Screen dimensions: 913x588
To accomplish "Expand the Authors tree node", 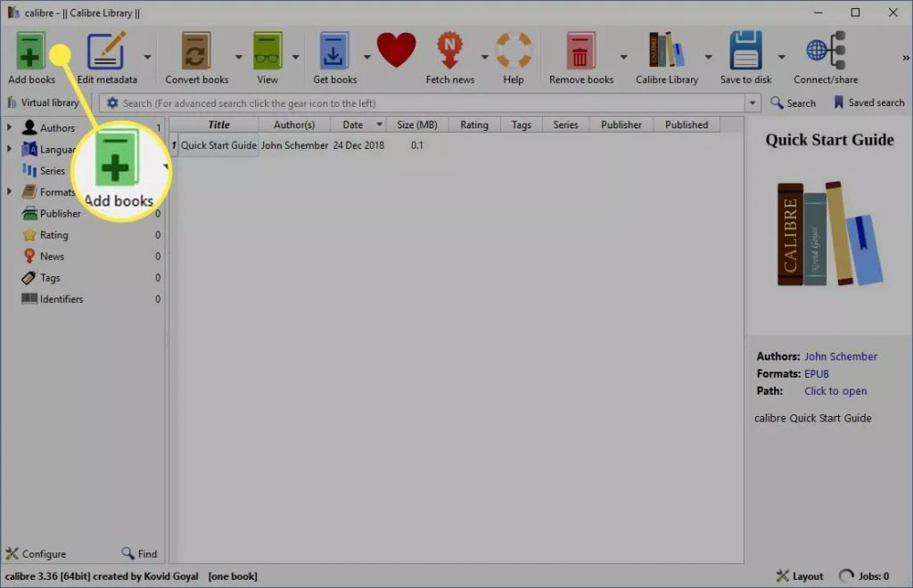I will (9, 127).
